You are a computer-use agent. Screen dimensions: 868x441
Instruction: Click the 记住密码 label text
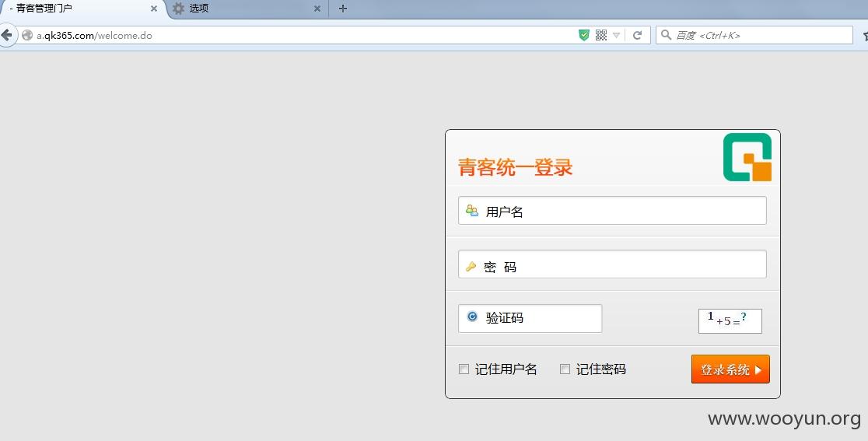click(x=601, y=369)
